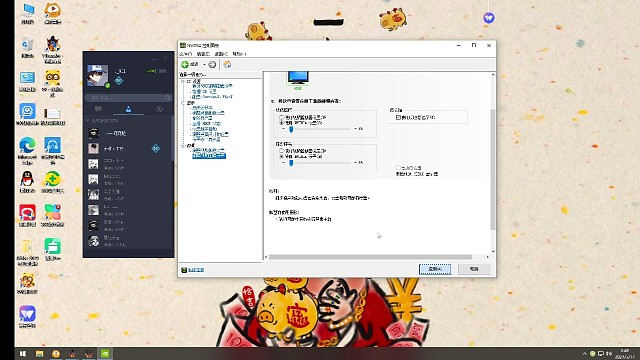Click the volume icon in system tray
This screenshot has width=640, height=360.
(609, 353)
